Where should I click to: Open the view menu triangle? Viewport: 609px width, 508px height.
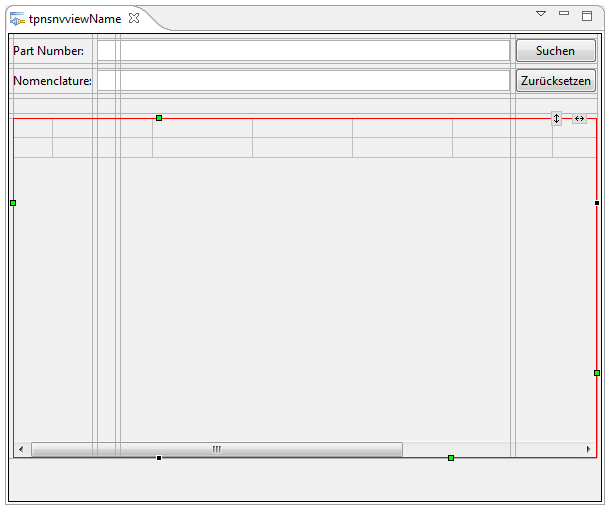point(541,14)
